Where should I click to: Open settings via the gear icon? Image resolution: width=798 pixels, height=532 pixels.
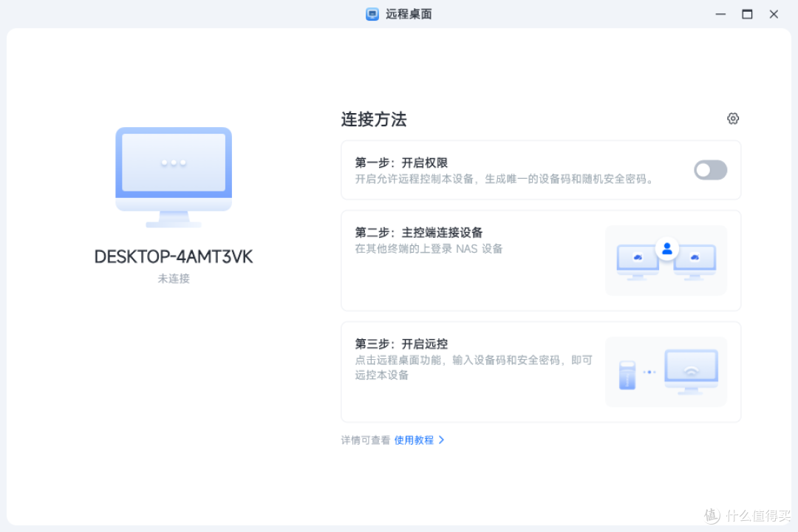click(x=732, y=119)
